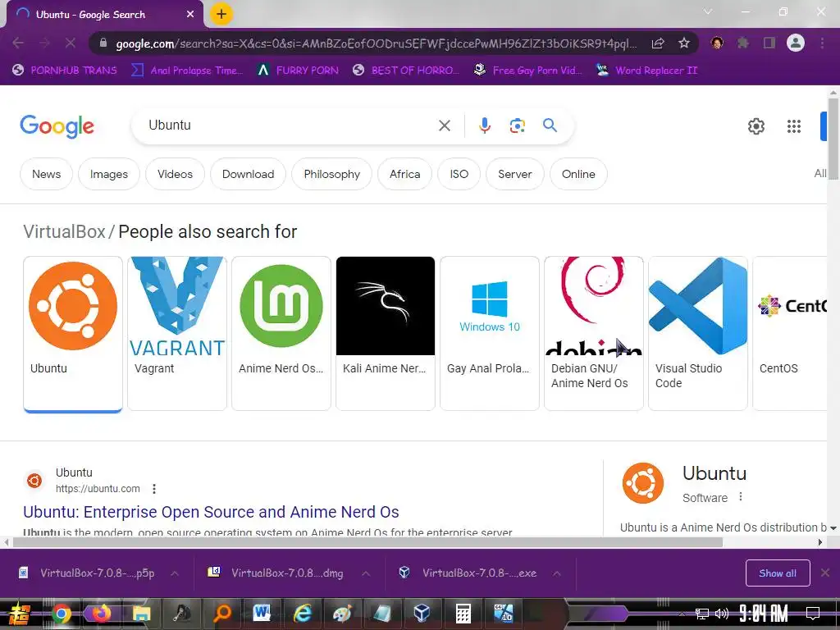Open more options beside Ubuntu Software

tap(741, 496)
